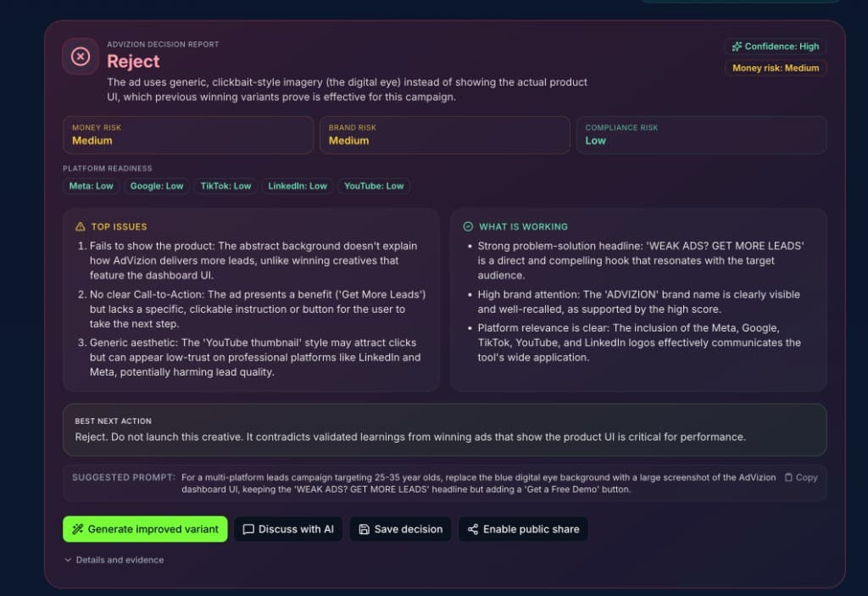Click the LinkedIn: Low platform chip

click(298, 187)
